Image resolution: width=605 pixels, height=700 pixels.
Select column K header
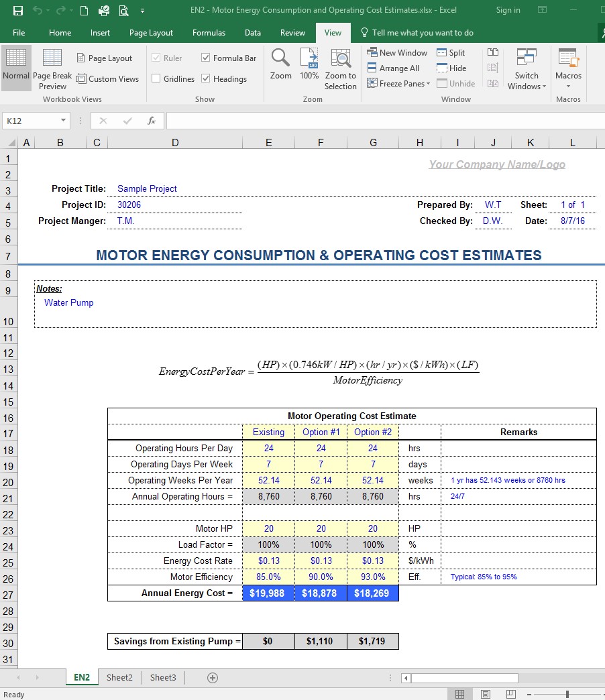pyautogui.click(x=531, y=143)
